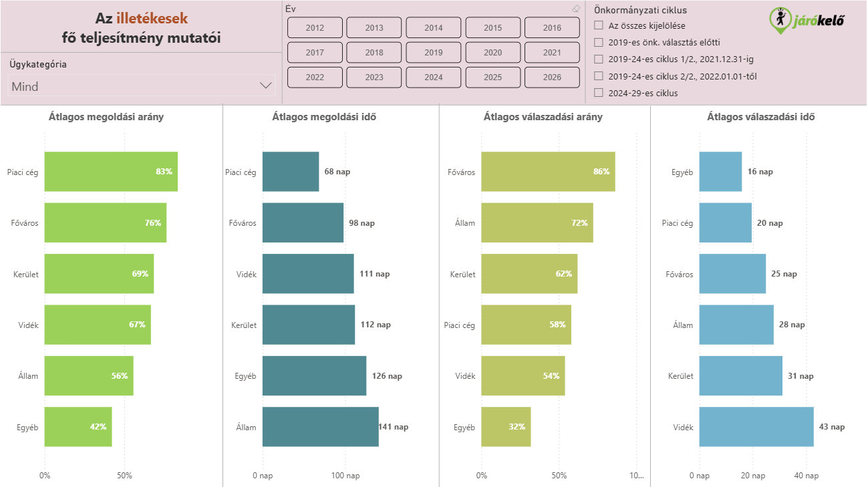Image resolution: width=868 pixels, height=487 pixels.
Task: Click the 2016 year tile
Action: [552, 28]
